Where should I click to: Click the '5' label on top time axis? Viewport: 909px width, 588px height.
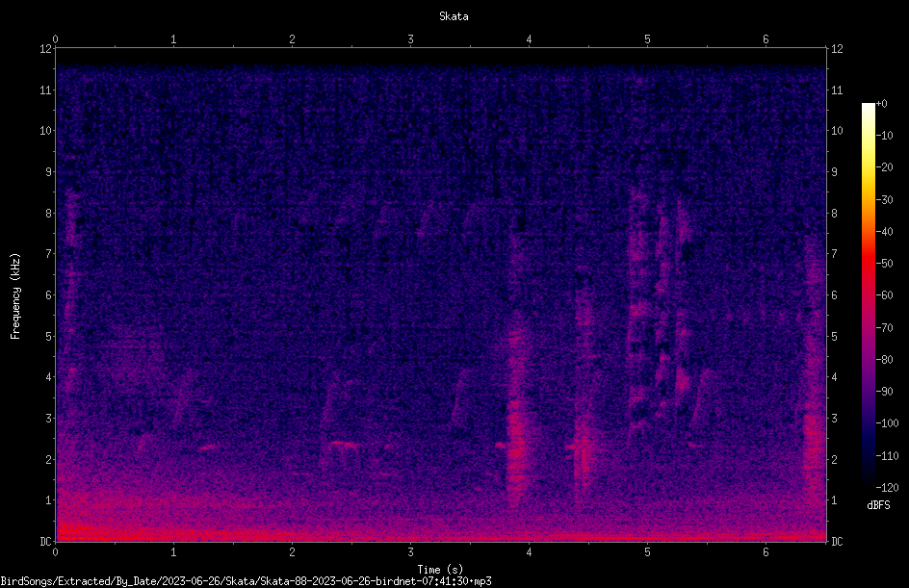[647, 39]
